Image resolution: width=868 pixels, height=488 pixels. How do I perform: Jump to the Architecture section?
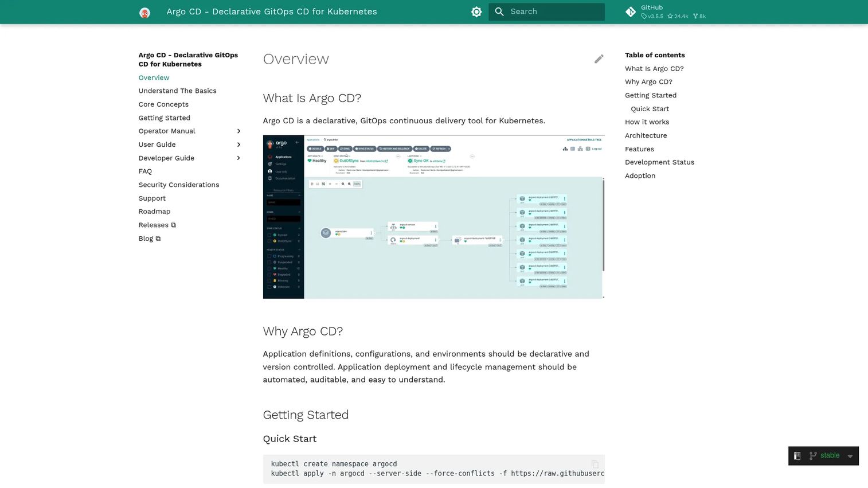pyautogui.click(x=646, y=136)
